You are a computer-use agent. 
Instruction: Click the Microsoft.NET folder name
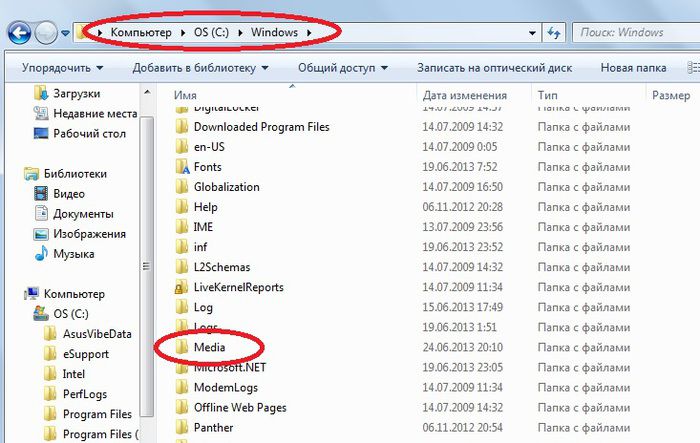click(x=230, y=368)
